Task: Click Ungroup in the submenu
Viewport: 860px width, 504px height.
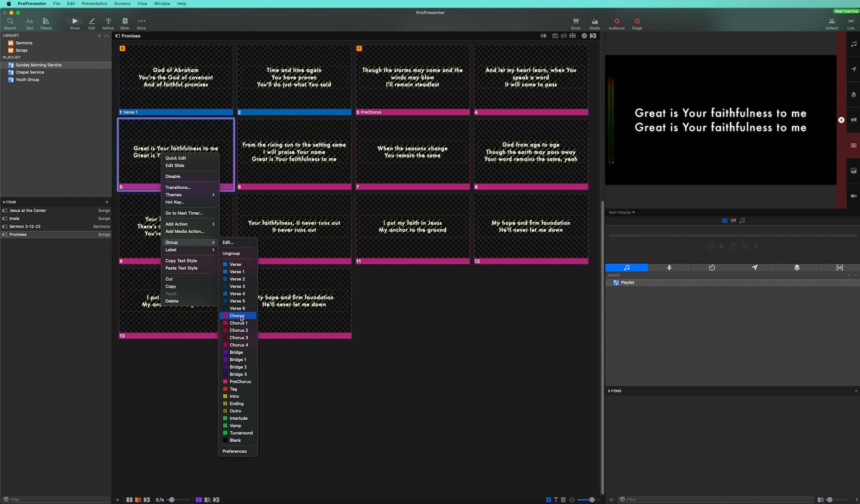Action: (x=231, y=254)
